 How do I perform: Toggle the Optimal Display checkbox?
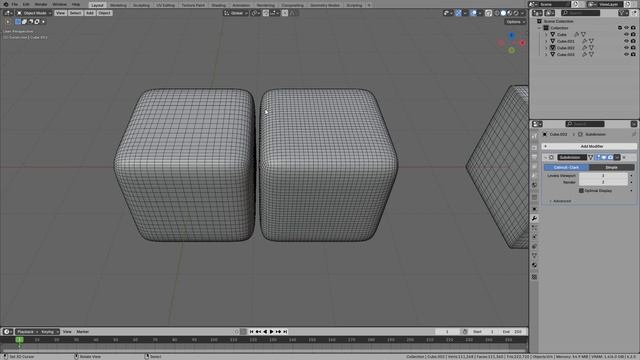click(x=581, y=191)
